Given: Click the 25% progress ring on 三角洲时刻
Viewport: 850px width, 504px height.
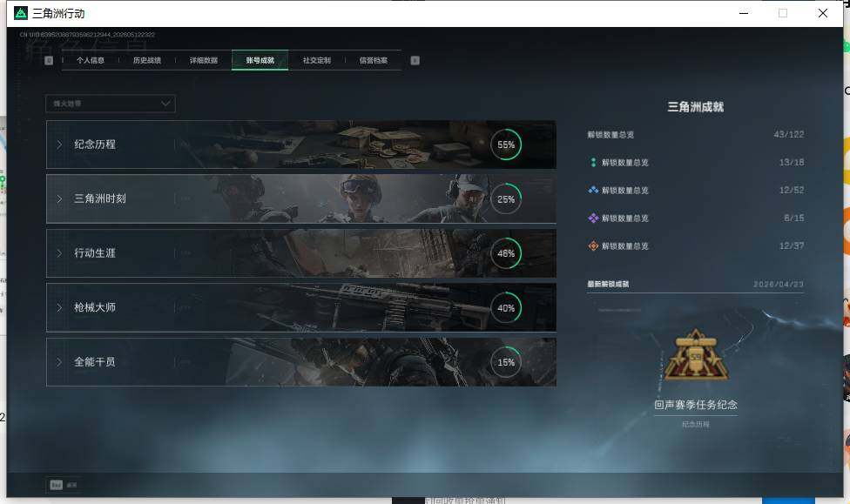Looking at the screenshot, I should [506, 198].
